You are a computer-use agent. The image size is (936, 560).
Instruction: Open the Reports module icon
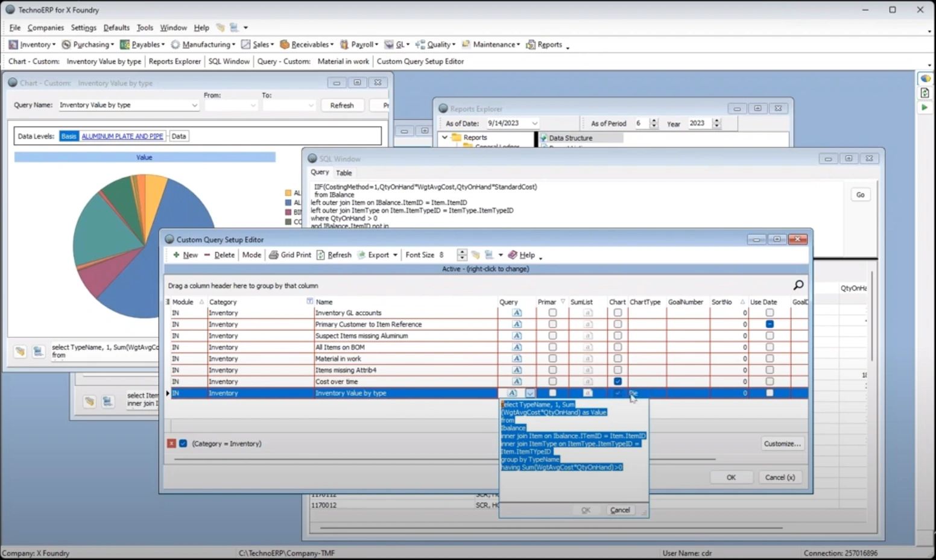531,45
